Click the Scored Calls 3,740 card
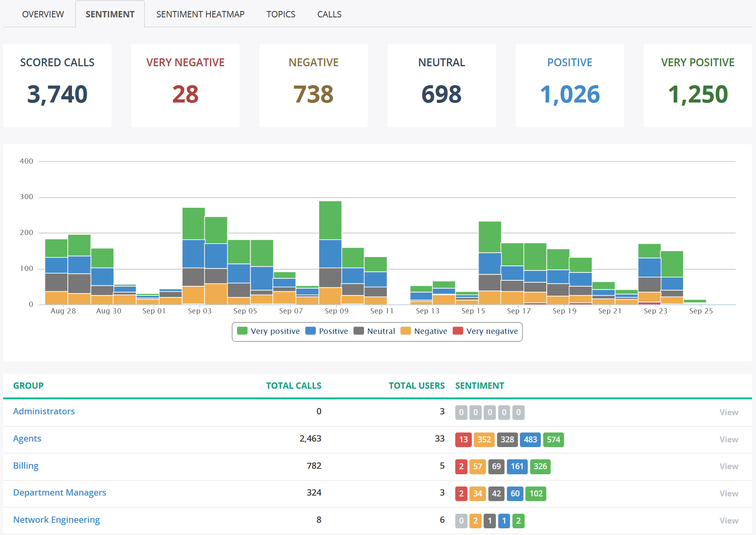Viewport: 756px width, 535px height. coord(57,85)
